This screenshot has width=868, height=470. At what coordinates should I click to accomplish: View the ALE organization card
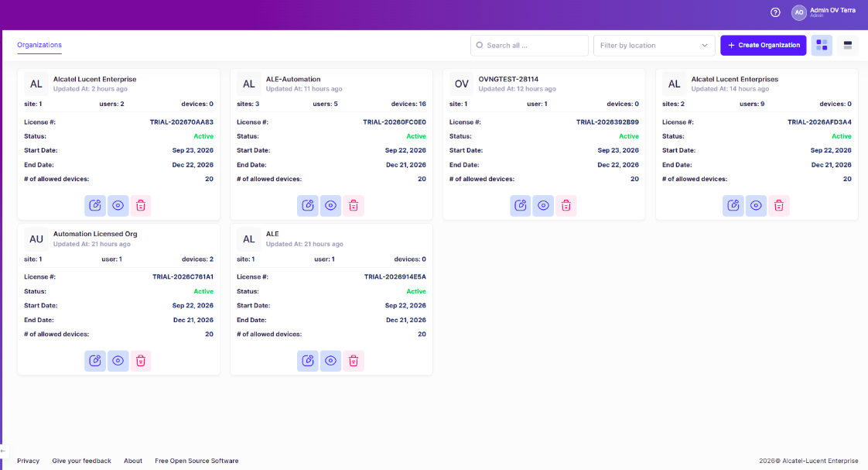pyautogui.click(x=330, y=361)
